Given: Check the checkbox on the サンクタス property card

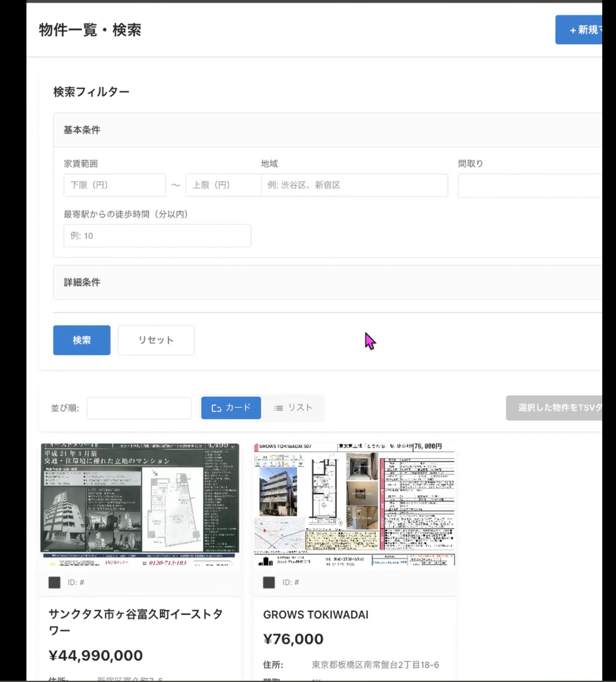Looking at the screenshot, I should coord(54,582).
